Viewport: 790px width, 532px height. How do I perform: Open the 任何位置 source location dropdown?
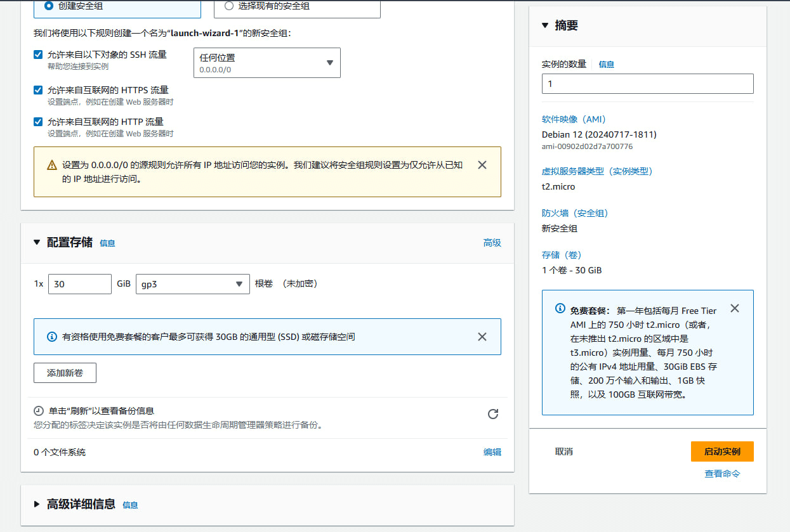[x=329, y=62]
